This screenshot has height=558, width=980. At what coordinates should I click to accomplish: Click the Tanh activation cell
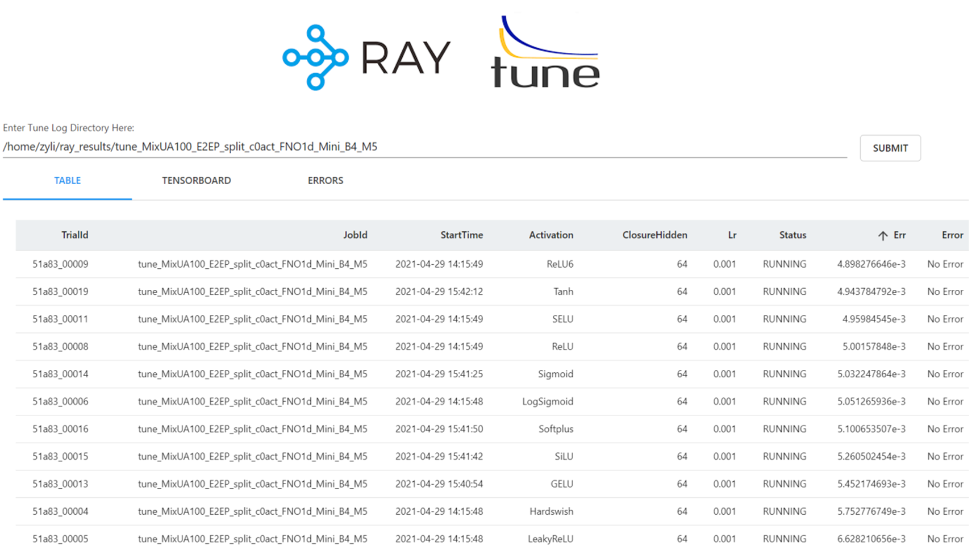pyautogui.click(x=563, y=292)
